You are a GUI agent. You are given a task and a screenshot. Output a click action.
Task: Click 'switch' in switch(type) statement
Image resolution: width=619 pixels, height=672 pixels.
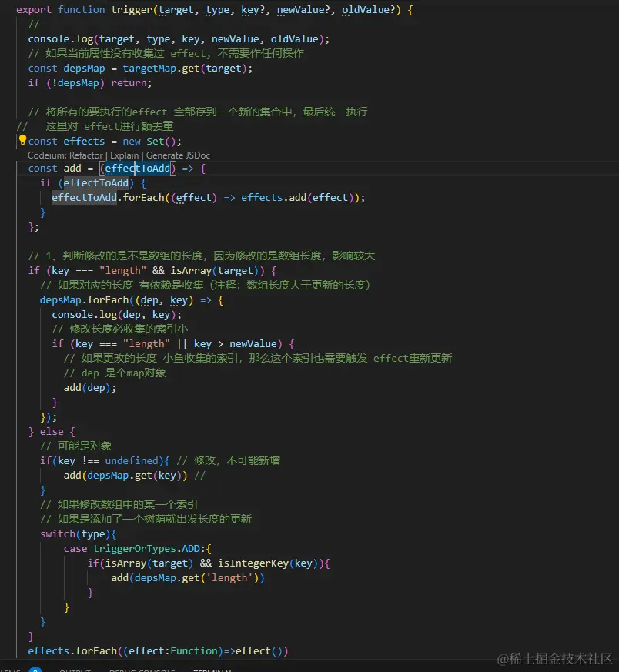click(x=58, y=534)
